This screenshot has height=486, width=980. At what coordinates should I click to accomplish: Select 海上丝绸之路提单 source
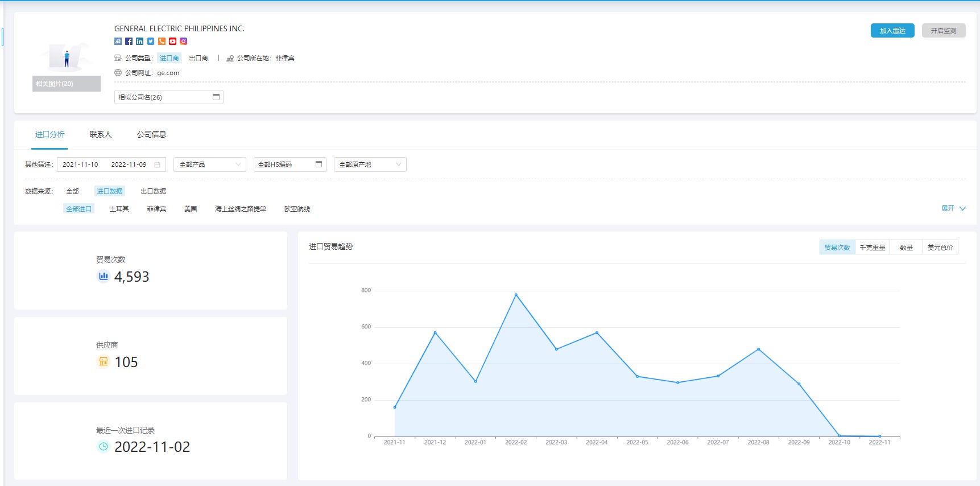(241, 209)
